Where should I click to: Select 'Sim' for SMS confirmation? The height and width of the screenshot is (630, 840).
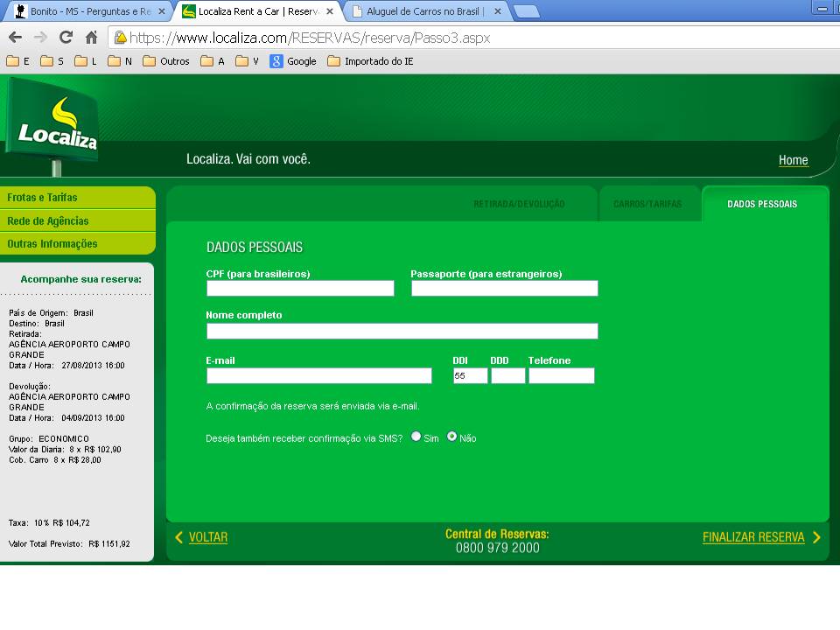point(416,437)
